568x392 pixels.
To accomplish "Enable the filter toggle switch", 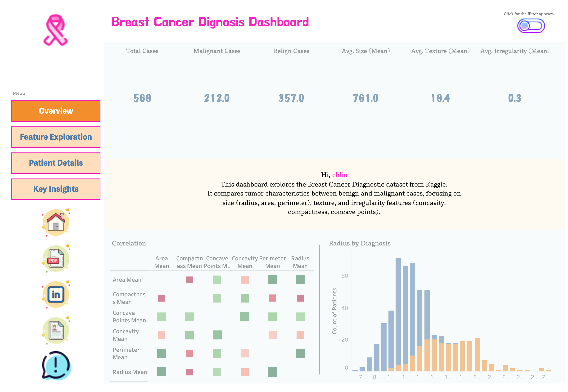I will pyautogui.click(x=531, y=25).
